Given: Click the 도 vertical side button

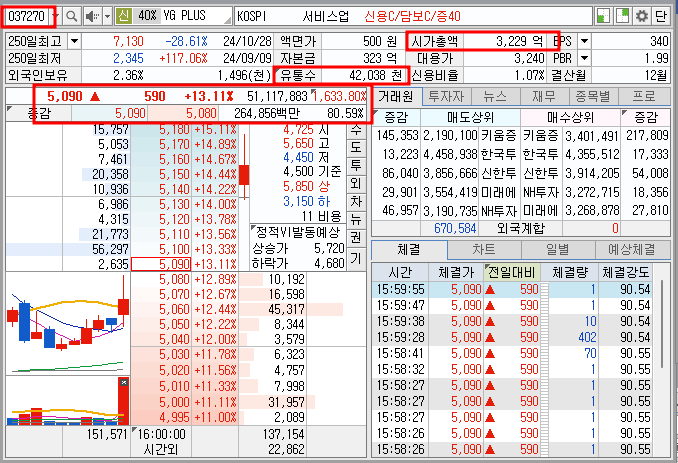Looking at the screenshot, I should coord(355,147).
